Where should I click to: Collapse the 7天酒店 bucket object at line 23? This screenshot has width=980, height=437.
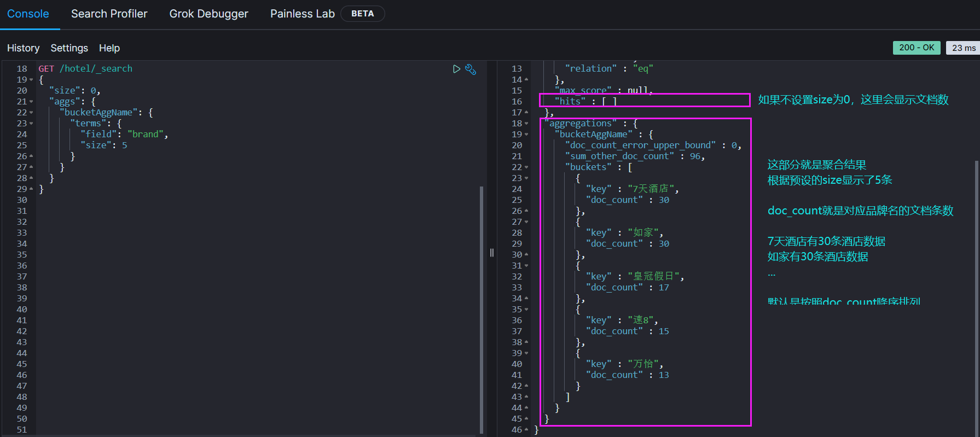tap(526, 178)
